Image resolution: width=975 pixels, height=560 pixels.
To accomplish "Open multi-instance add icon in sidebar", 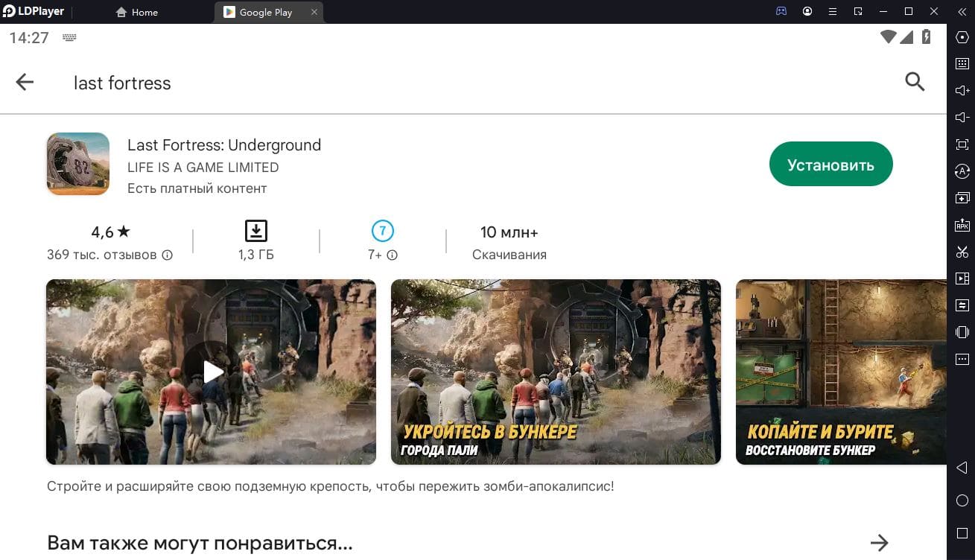I will tap(962, 198).
